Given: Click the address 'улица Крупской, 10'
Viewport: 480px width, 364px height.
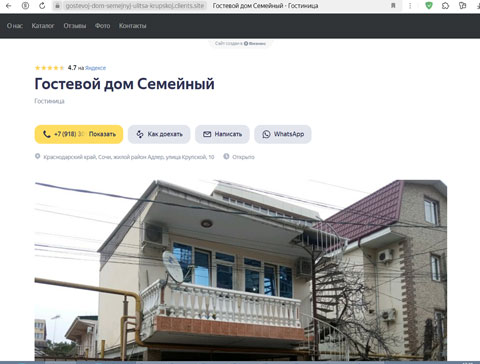Looking at the screenshot, I should (190, 157).
